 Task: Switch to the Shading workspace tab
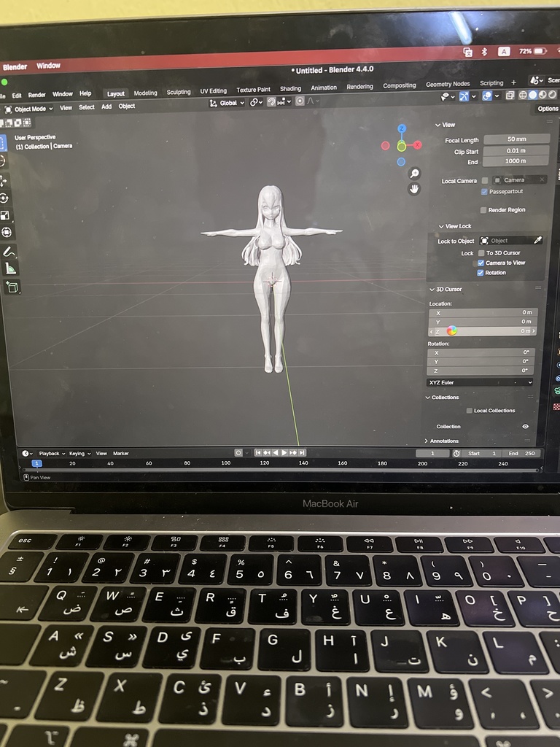click(x=290, y=88)
